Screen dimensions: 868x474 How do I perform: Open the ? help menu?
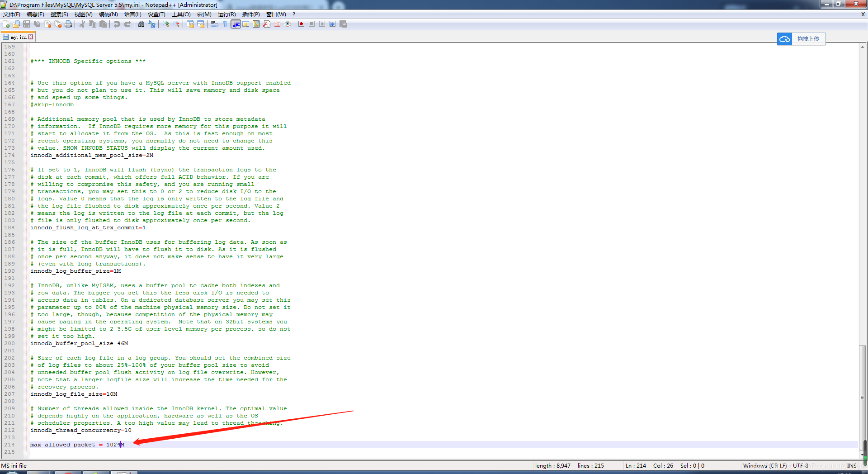pyautogui.click(x=294, y=14)
